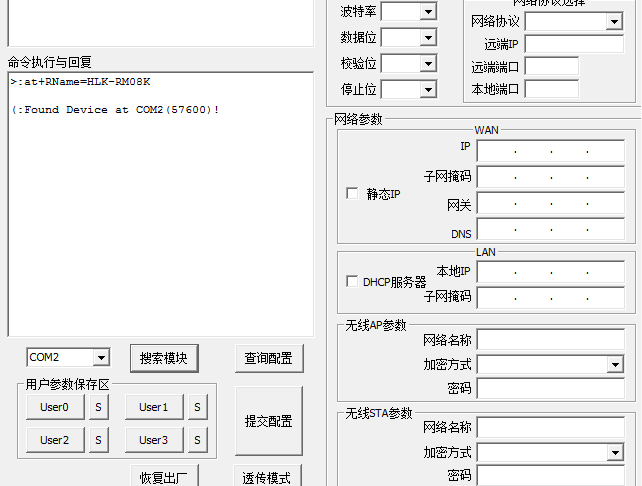Screen dimensions: 642x486
Task: Click the 搜索模块 button
Action: click(164, 358)
